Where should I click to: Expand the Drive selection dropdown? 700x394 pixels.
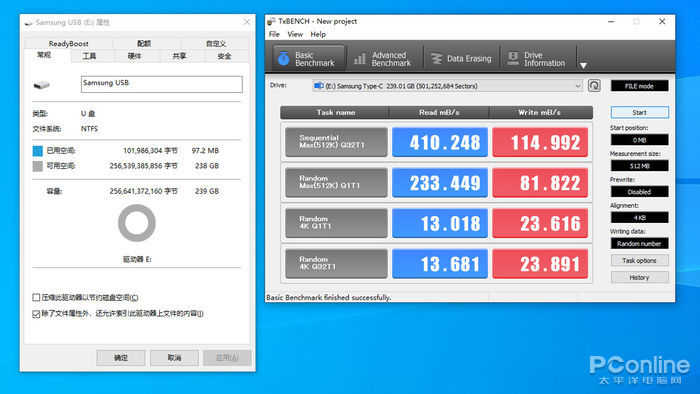coord(447,86)
